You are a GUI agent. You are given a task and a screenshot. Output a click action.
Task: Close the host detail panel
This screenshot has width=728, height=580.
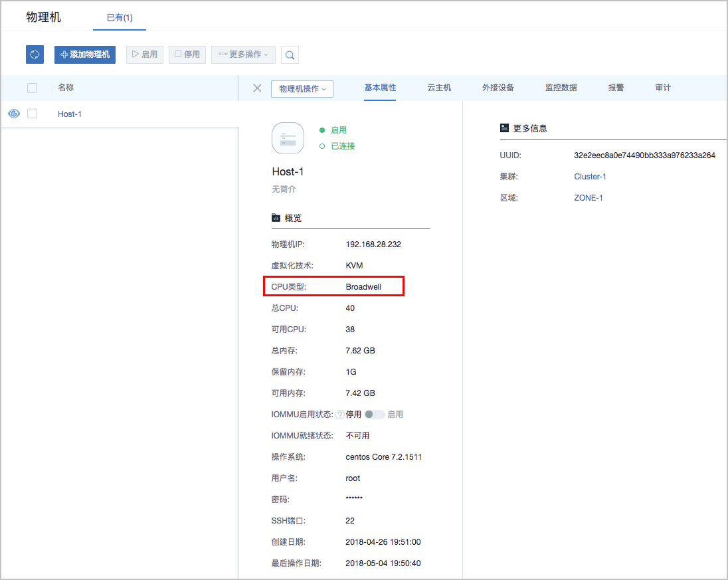[257, 88]
